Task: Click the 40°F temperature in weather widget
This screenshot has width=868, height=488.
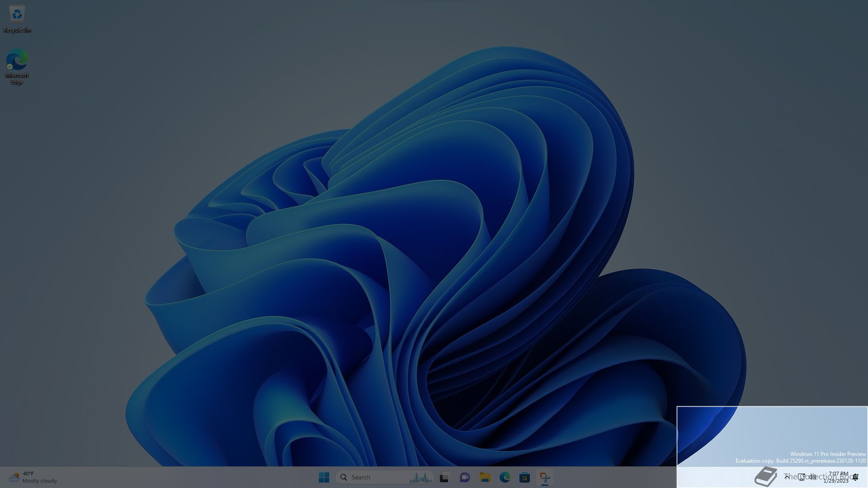Action: (28, 474)
